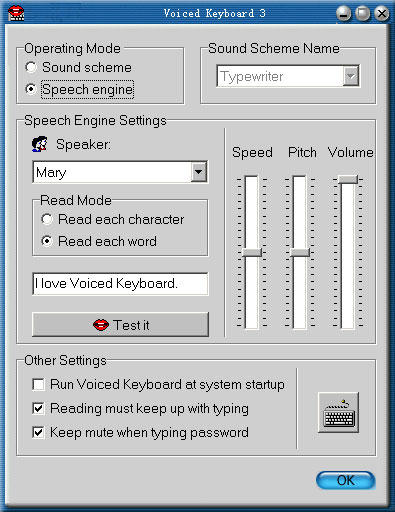Choose Read each character mode
The width and height of the screenshot is (395, 512).
47,219
